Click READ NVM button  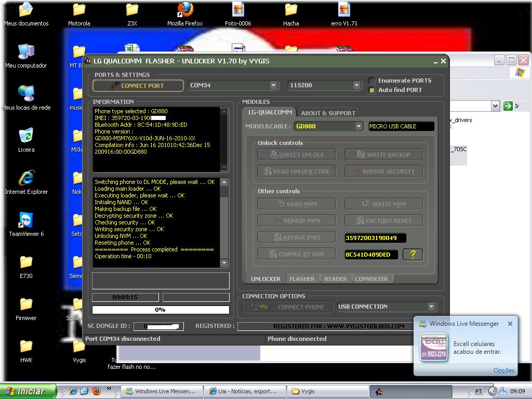297,204
